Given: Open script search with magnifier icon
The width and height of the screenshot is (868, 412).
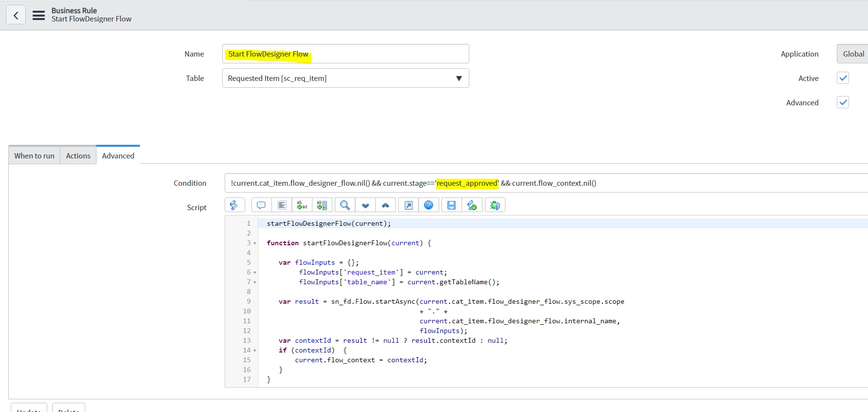Looking at the screenshot, I should 345,205.
